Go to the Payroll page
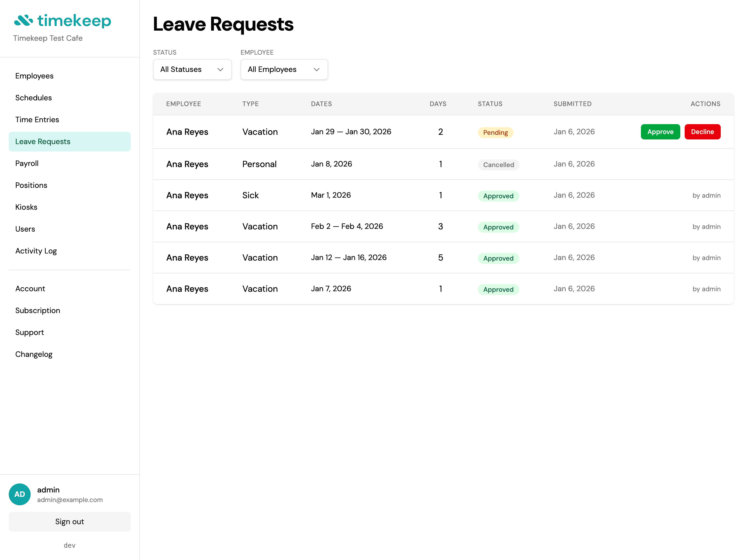 26,163
